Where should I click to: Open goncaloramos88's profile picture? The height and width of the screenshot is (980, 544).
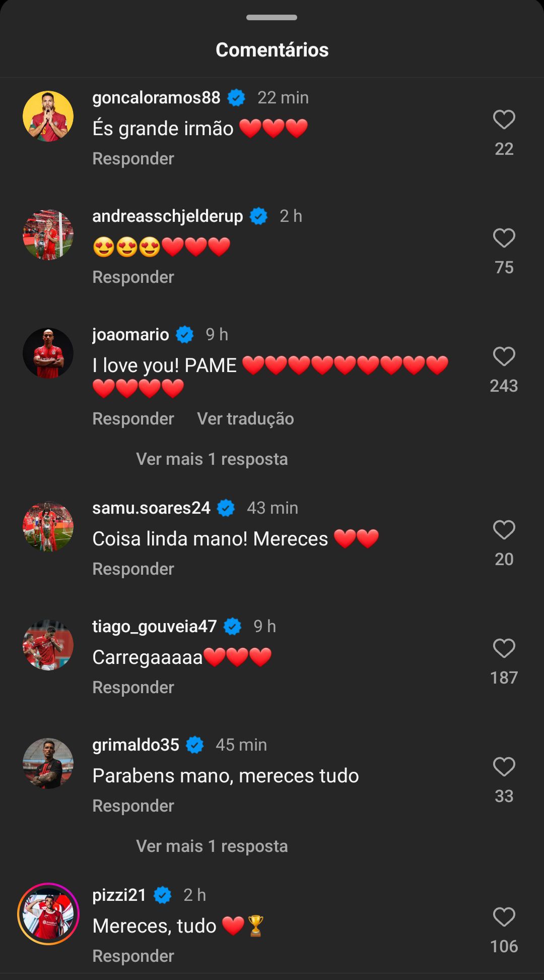tap(48, 116)
